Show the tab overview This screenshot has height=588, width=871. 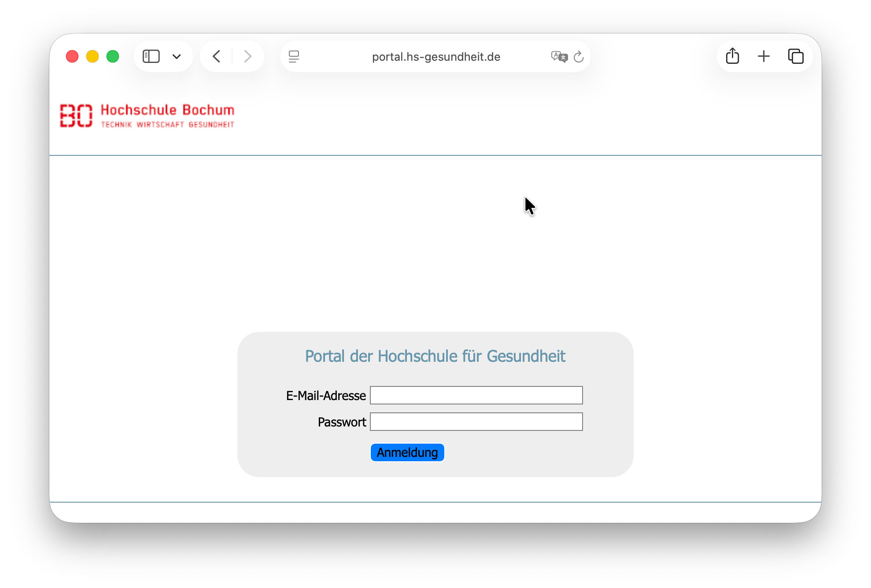click(x=796, y=56)
